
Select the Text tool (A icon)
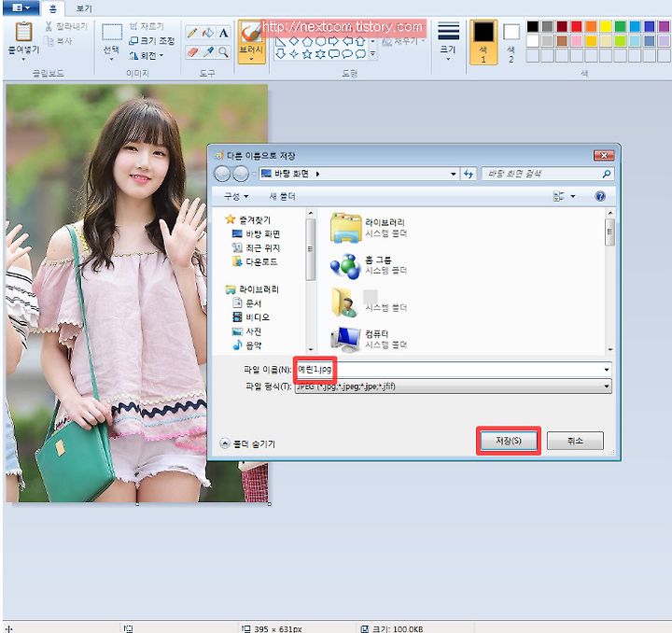pyautogui.click(x=223, y=33)
